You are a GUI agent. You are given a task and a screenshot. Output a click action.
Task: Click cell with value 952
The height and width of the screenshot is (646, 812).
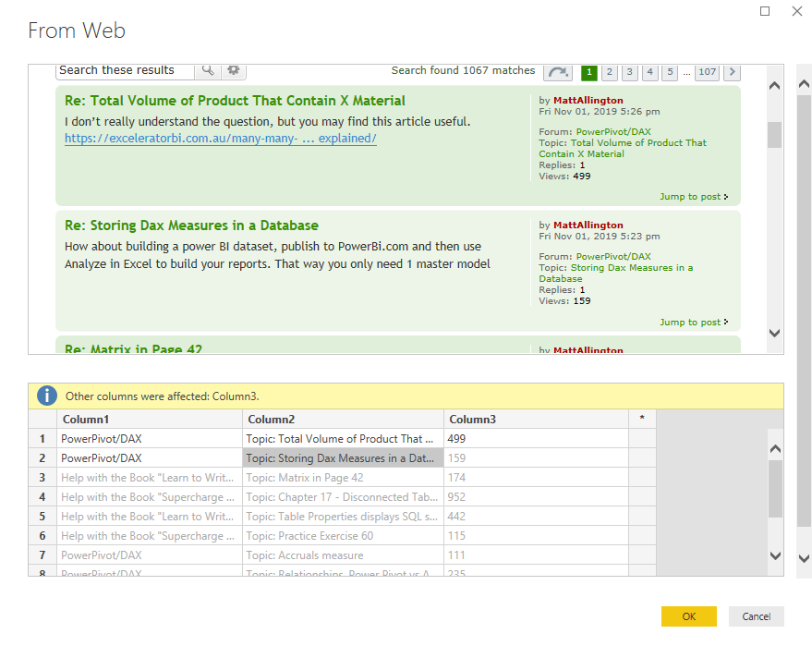pyautogui.click(x=536, y=497)
